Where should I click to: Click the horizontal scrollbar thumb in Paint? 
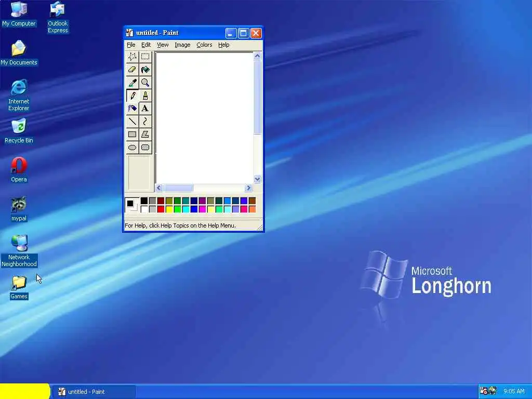178,188
